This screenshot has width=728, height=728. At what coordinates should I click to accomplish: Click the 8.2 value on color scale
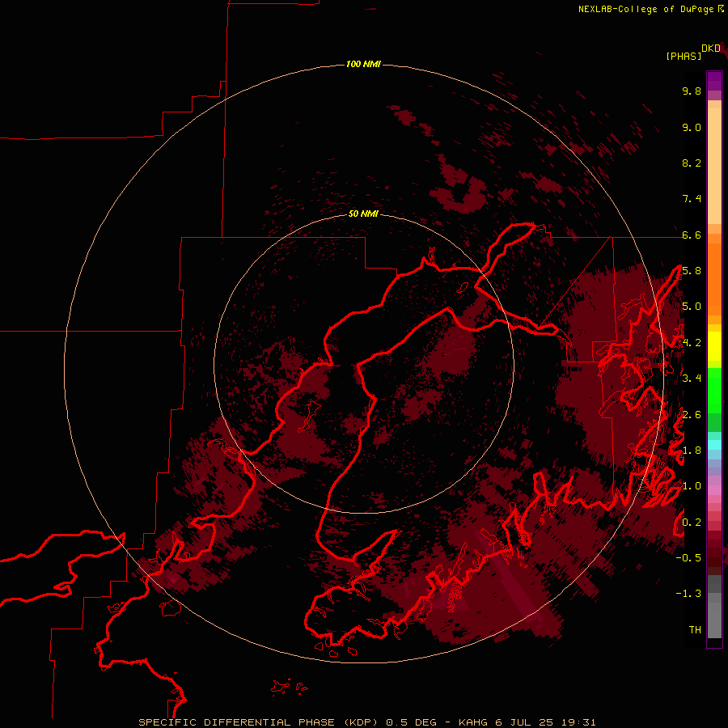tap(692, 163)
